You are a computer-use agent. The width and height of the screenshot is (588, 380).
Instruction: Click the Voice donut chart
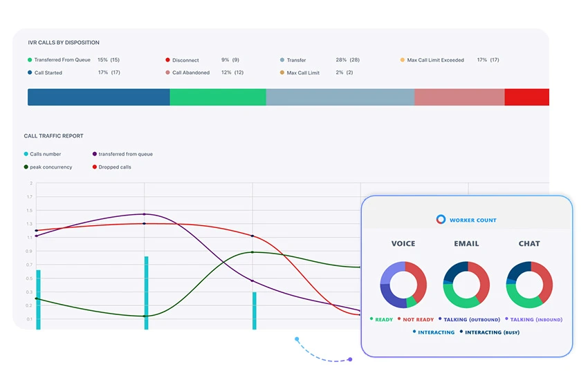click(403, 285)
